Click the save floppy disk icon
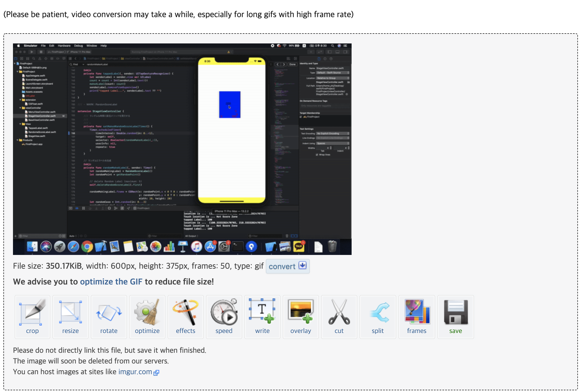Screen dimensions: 583x392 pyautogui.click(x=455, y=312)
